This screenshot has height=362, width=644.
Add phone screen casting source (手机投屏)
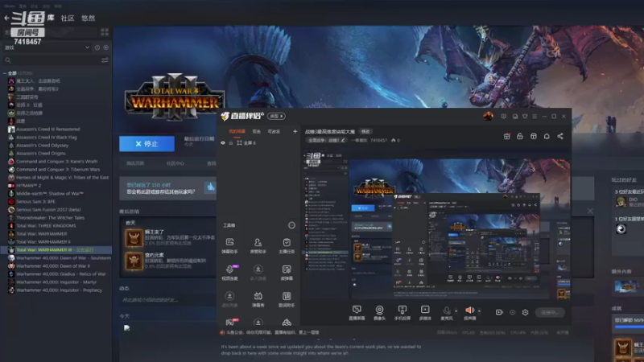click(402, 313)
